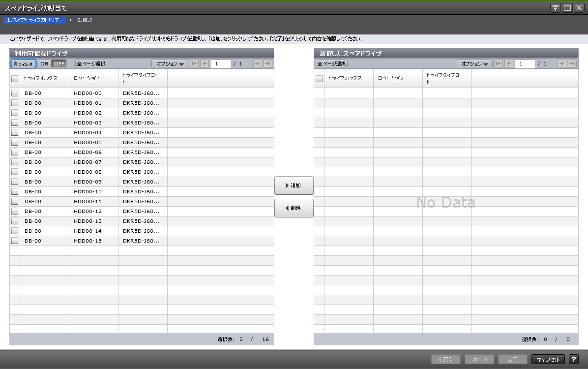Go to first page of selected spare drives
This screenshot has height=369, width=588.
click(499, 63)
